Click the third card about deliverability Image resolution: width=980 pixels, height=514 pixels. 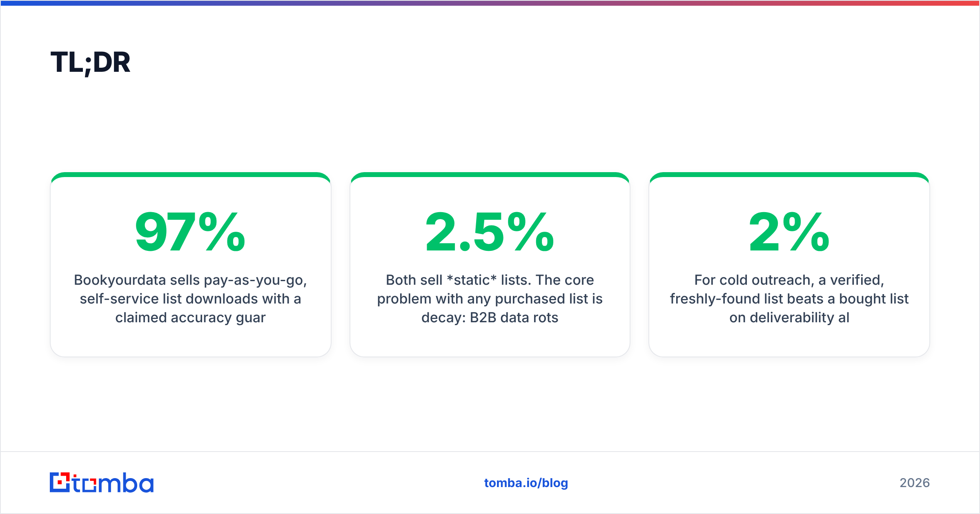click(x=789, y=264)
